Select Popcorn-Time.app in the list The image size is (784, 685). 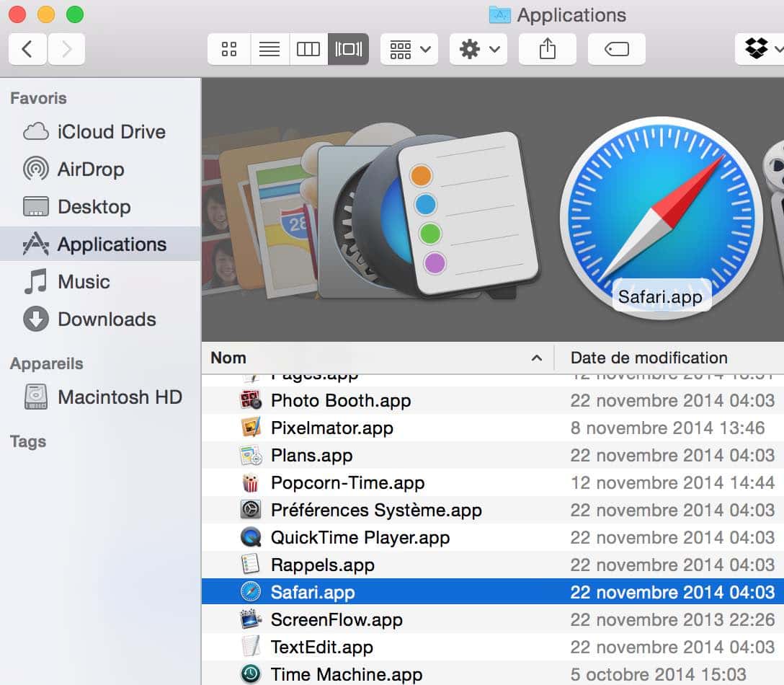(492, 483)
